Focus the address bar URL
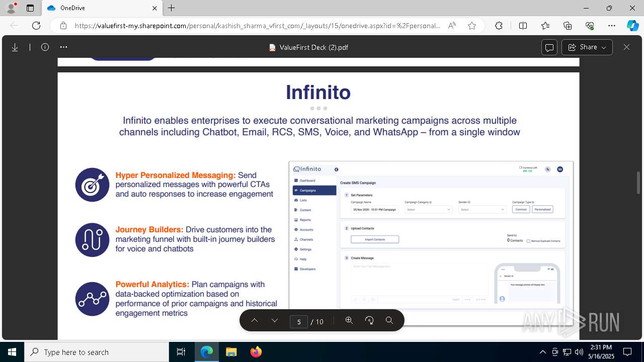Image resolution: width=644 pixels, height=362 pixels. pyautogui.click(x=258, y=26)
